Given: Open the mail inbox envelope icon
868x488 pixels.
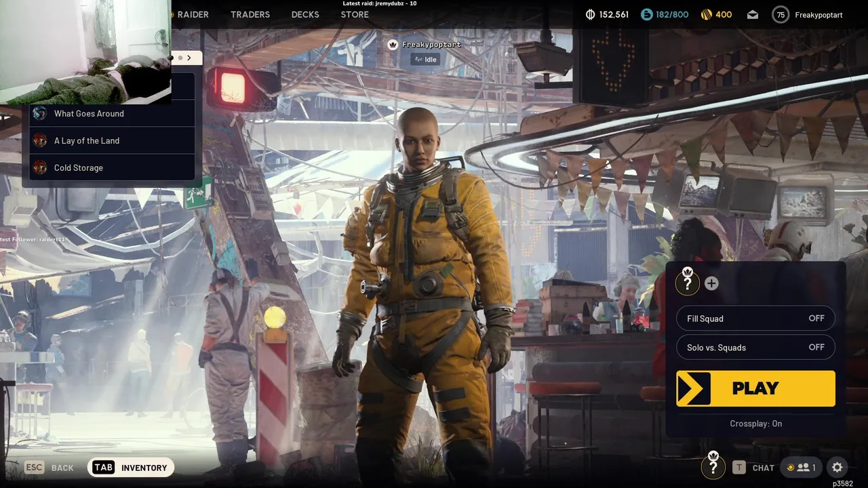Looking at the screenshot, I should [x=753, y=14].
